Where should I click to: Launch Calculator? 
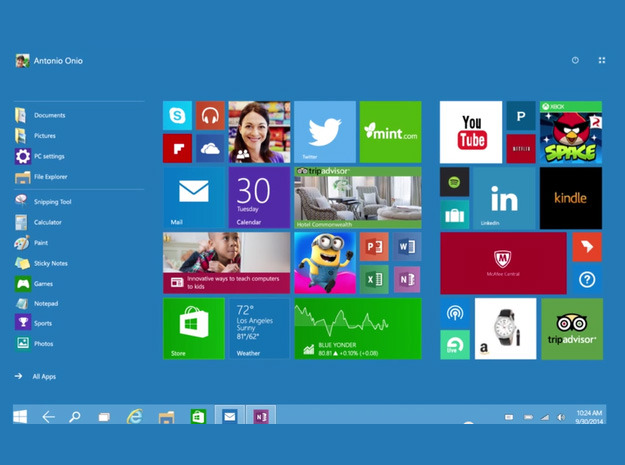pos(38,222)
